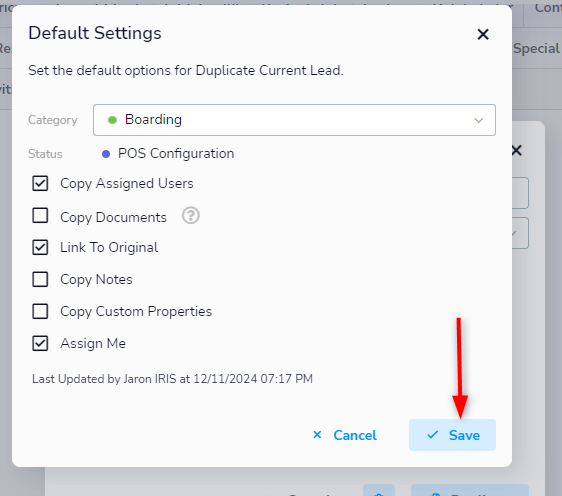
Task: Click the X icon of the background panel
Action: coord(516,151)
